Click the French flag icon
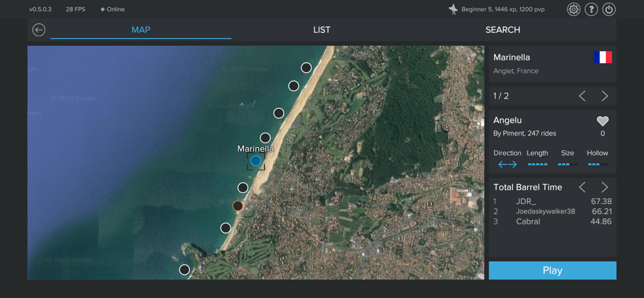This screenshot has height=298, width=644. 603,57
